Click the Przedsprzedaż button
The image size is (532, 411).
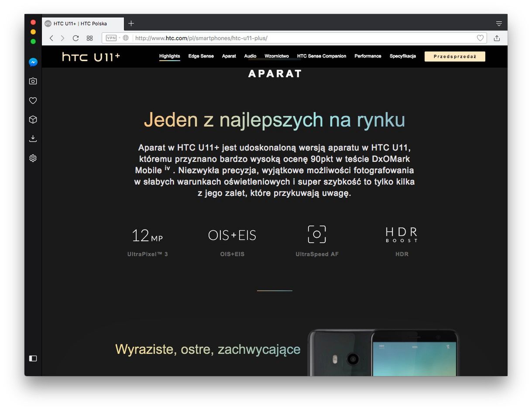tap(455, 56)
